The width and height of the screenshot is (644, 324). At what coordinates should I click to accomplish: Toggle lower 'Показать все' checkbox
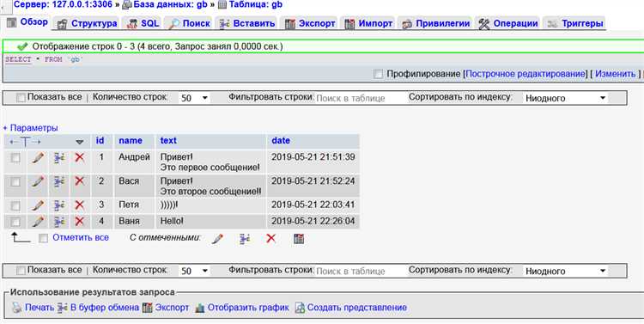pyautogui.click(x=21, y=271)
